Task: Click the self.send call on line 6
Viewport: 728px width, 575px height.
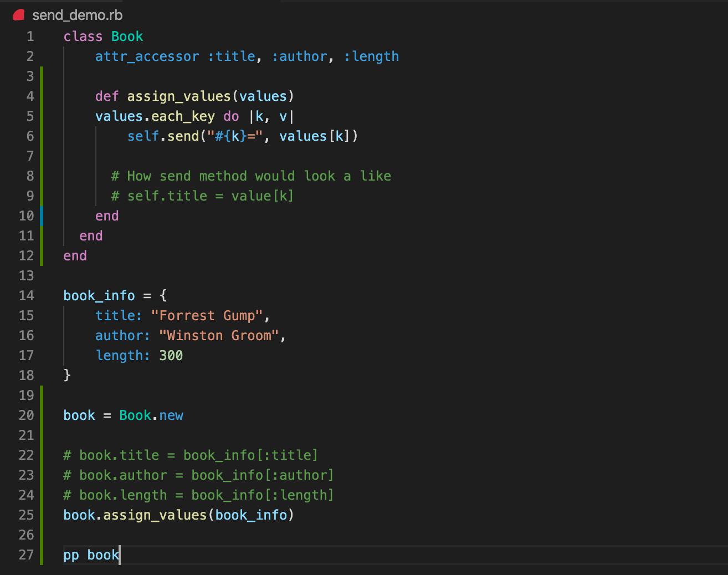Action: 163,136
